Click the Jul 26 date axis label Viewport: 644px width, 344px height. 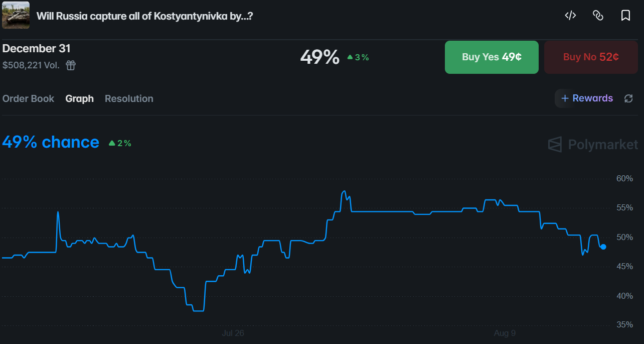(x=233, y=333)
